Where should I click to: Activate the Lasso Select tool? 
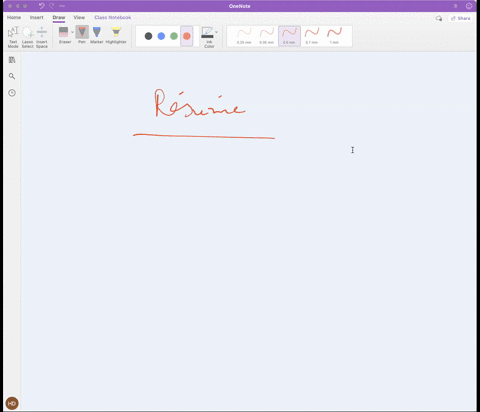[x=27, y=37]
